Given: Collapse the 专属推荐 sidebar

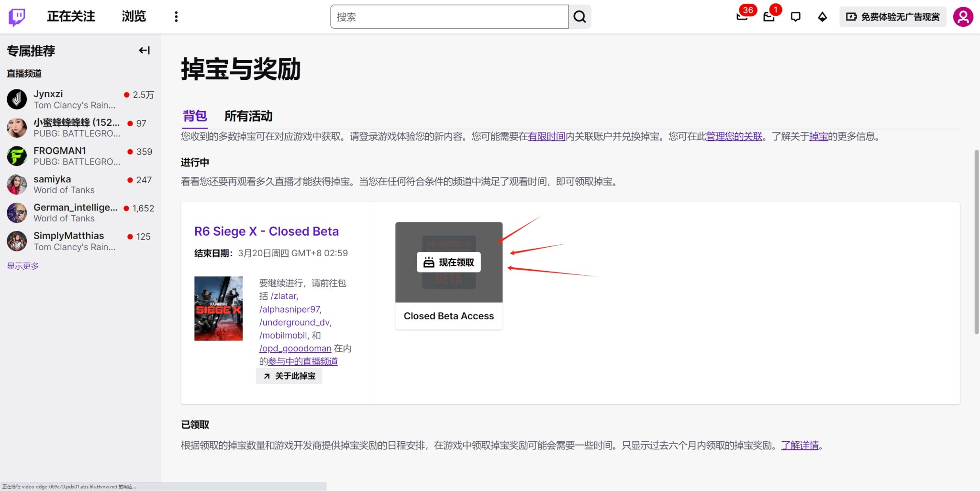Looking at the screenshot, I should [x=144, y=50].
